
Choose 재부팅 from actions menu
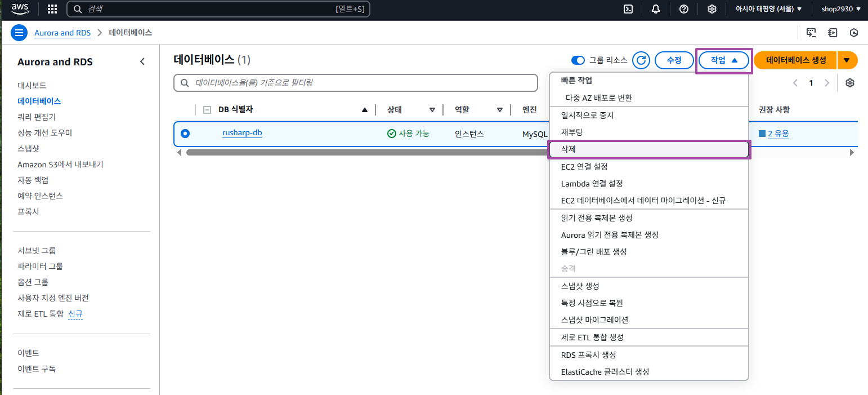(x=649, y=132)
